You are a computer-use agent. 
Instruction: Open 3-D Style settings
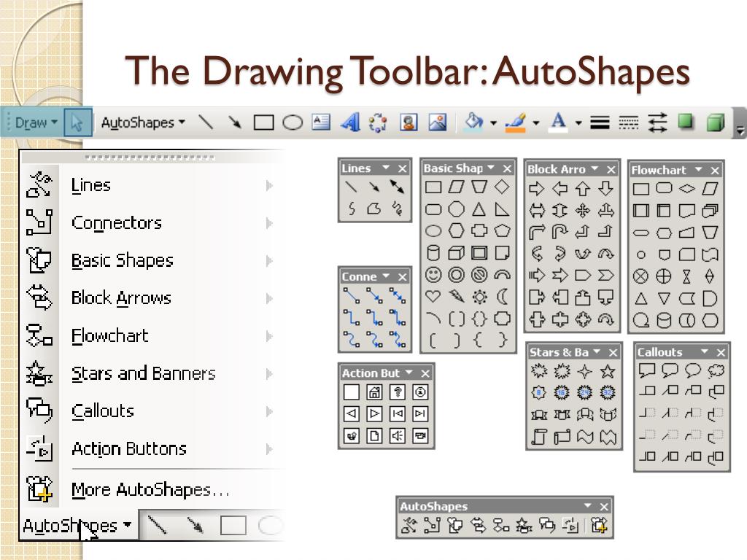coord(715,122)
